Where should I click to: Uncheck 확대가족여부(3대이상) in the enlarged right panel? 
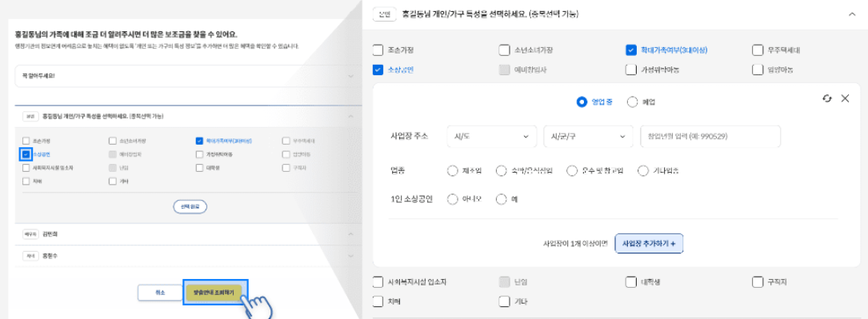pyautogui.click(x=630, y=50)
